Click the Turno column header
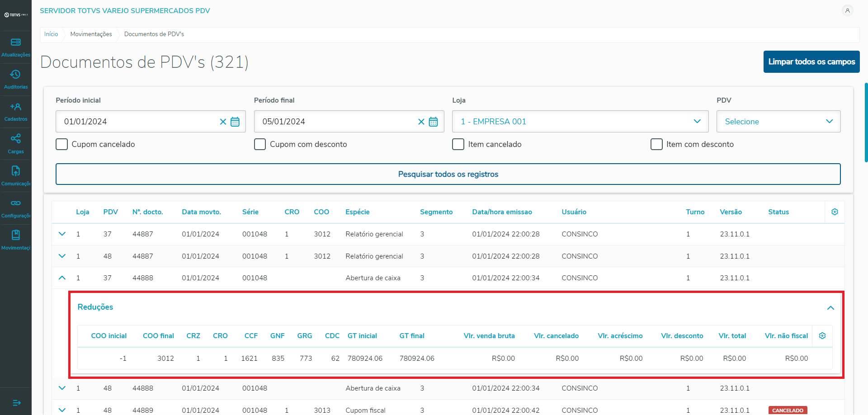 click(x=695, y=212)
